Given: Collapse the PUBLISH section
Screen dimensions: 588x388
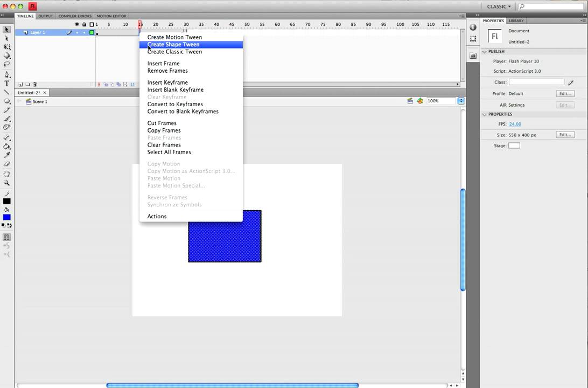Looking at the screenshot, I should [x=485, y=52].
